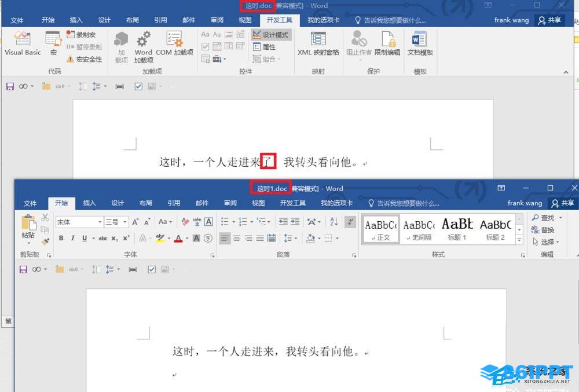Toggle subscript formatting
579x392 pixels.
coord(115,238)
